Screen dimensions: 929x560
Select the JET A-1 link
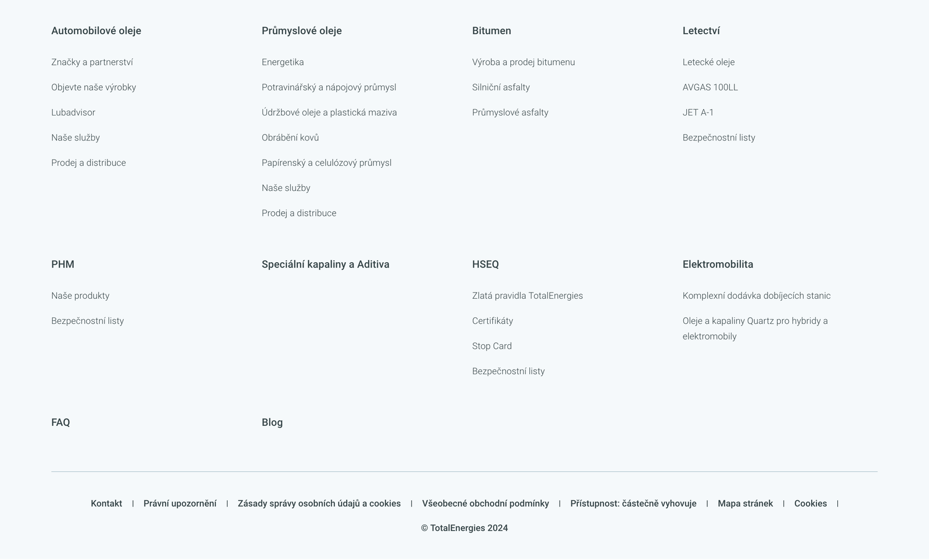(x=698, y=113)
